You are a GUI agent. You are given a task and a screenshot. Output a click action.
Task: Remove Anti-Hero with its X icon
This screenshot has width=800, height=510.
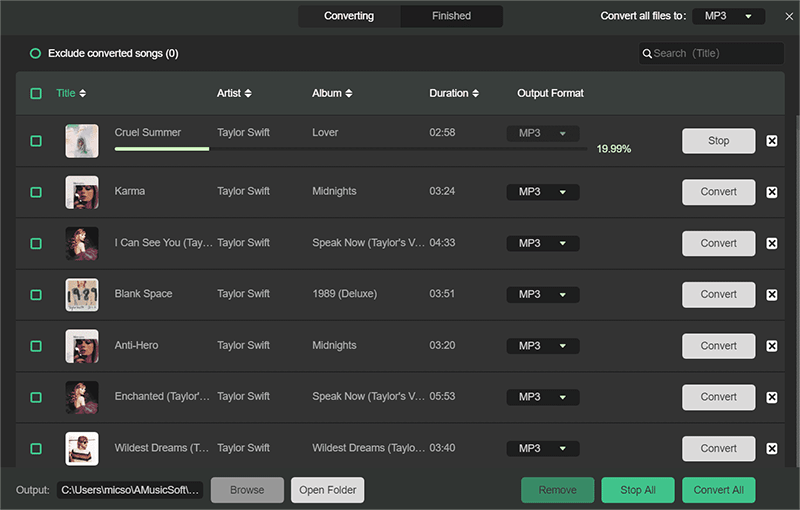coord(771,346)
